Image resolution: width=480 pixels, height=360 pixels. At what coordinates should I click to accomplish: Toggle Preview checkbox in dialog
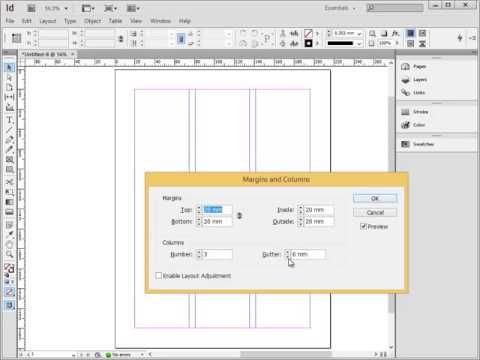363,227
